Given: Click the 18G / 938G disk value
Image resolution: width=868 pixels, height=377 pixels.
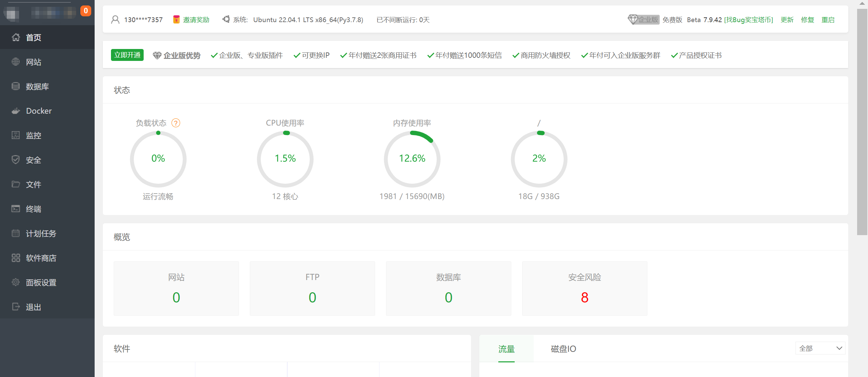Looking at the screenshot, I should [539, 196].
